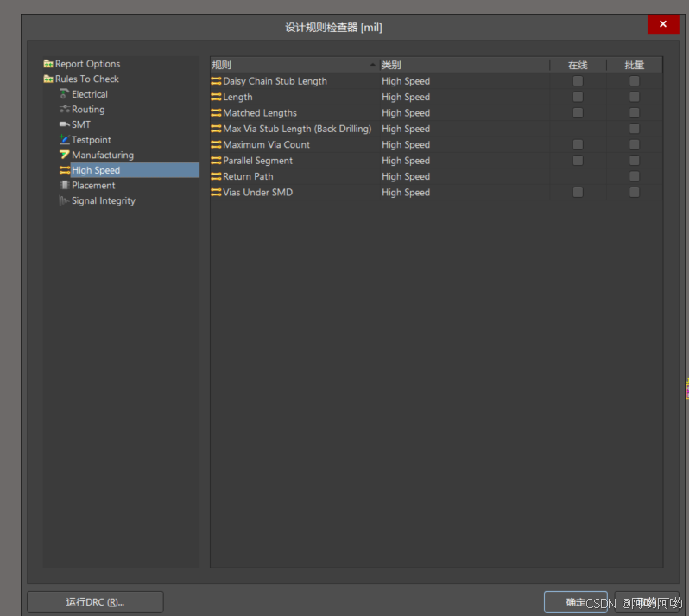689x616 pixels.
Task: Enable batch check for Maximum Via Count
Action: coord(634,144)
